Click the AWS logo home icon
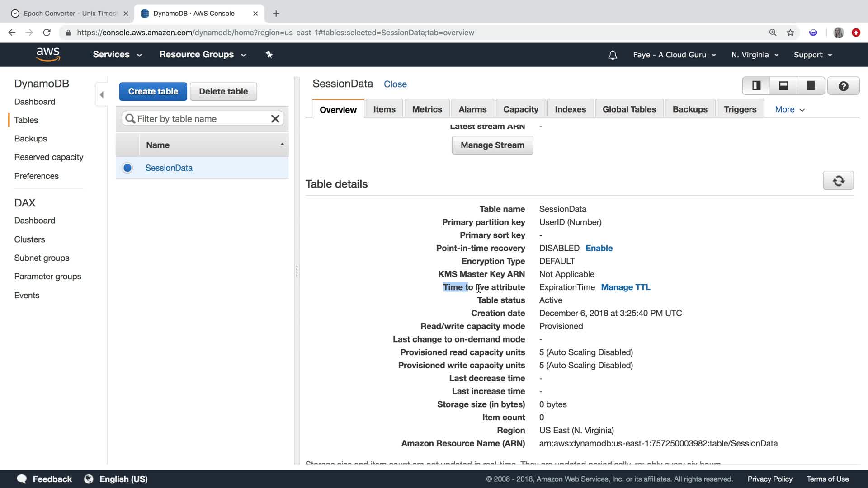Image resolution: width=868 pixels, height=488 pixels. coord(48,54)
